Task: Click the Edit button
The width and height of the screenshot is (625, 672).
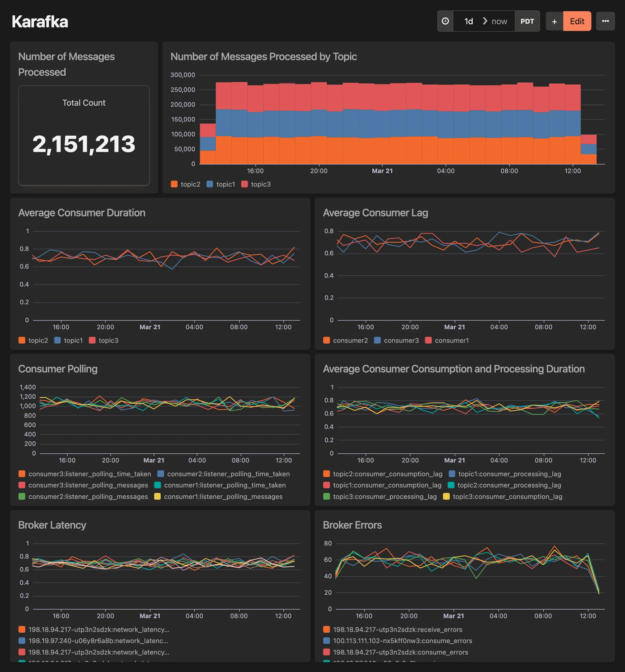Action: click(577, 21)
